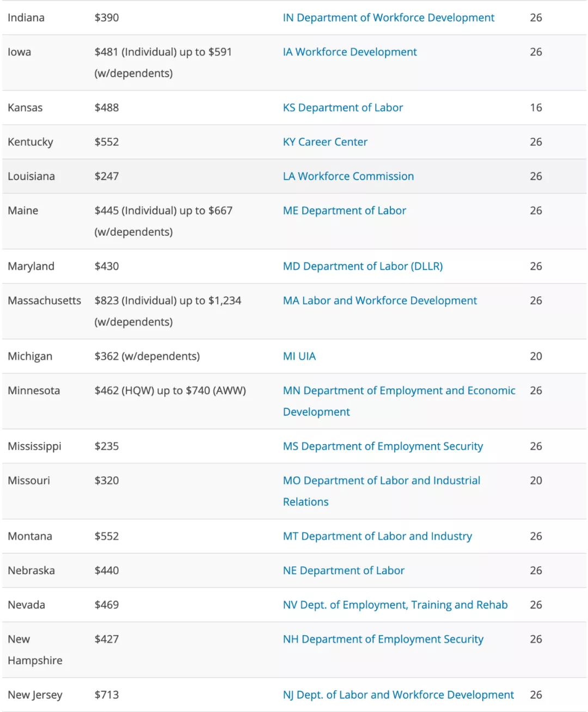The width and height of the screenshot is (588, 712).
Task: Open the MI UIA link
Action: pyautogui.click(x=299, y=356)
